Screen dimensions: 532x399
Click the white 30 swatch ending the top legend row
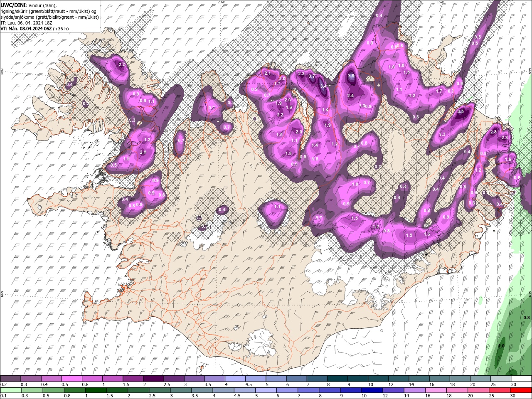click(521, 379)
